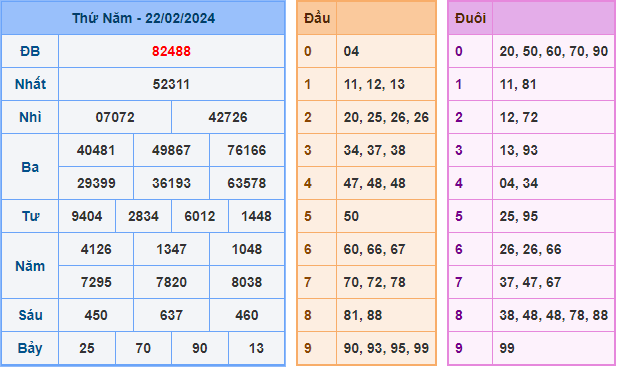Image resolution: width=617 pixels, height=367 pixels.
Task: Select number 25 in the Bảy row
Action: (87, 348)
